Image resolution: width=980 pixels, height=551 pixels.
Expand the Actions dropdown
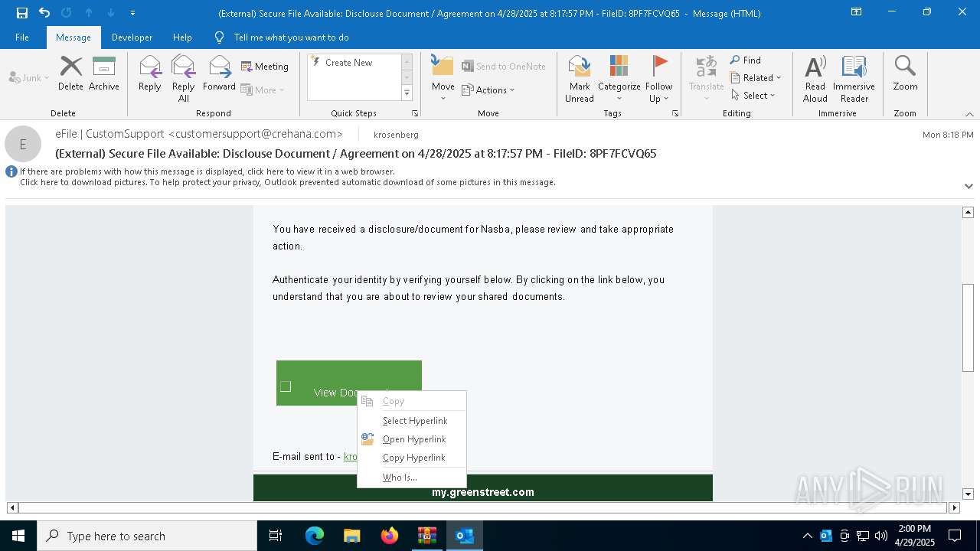click(488, 90)
